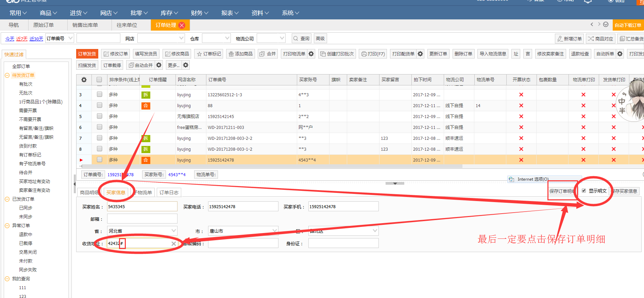The width and height of the screenshot is (644, 298).
Task: Toggle the 显示明文 checkbox
Action: click(584, 191)
